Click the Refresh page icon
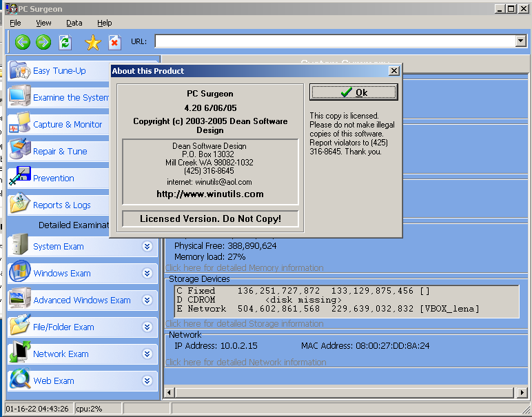 (65, 43)
